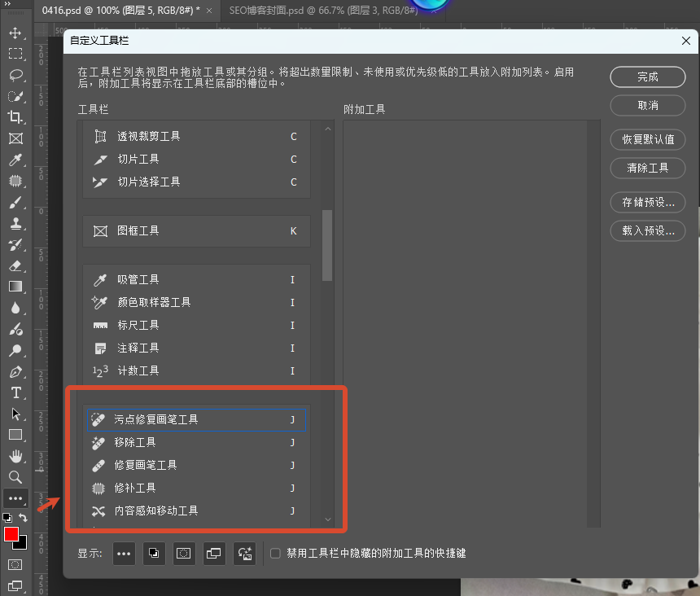Select the Lasso tool
Screen dimensions: 700x596
[x=15, y=76]
